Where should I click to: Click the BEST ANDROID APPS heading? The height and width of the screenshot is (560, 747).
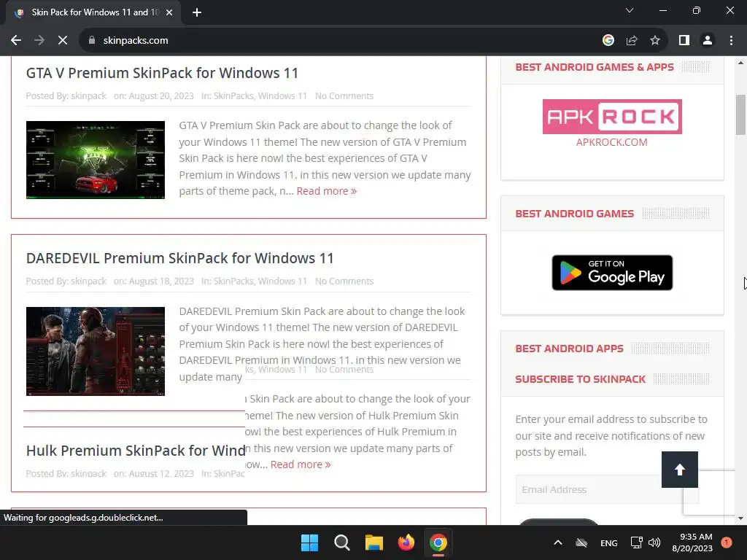[x=569, y=349]
